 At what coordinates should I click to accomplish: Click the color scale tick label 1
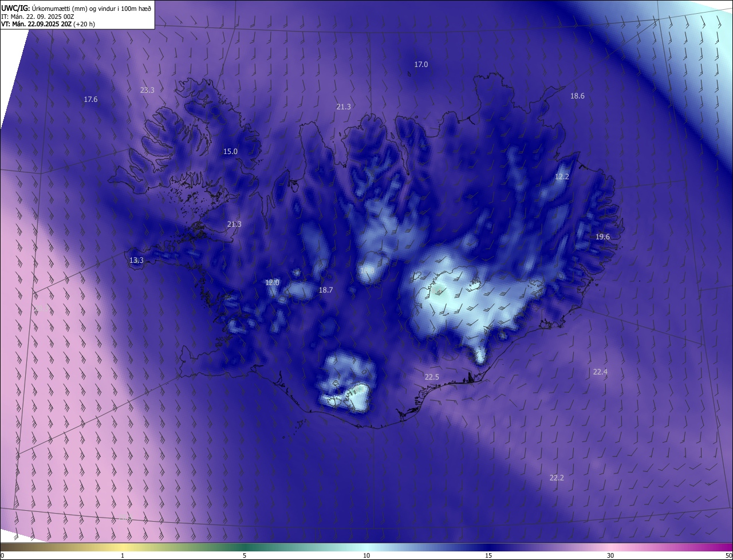[123, 556]
